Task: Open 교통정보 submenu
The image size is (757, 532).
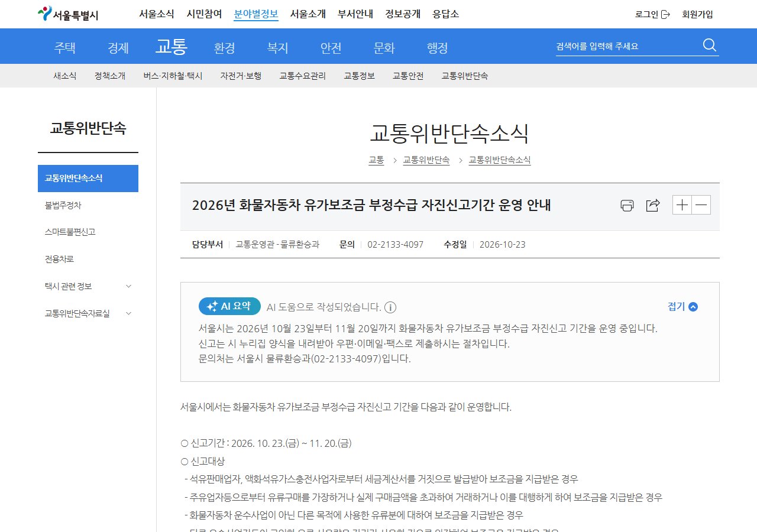Action: [360, 76]
